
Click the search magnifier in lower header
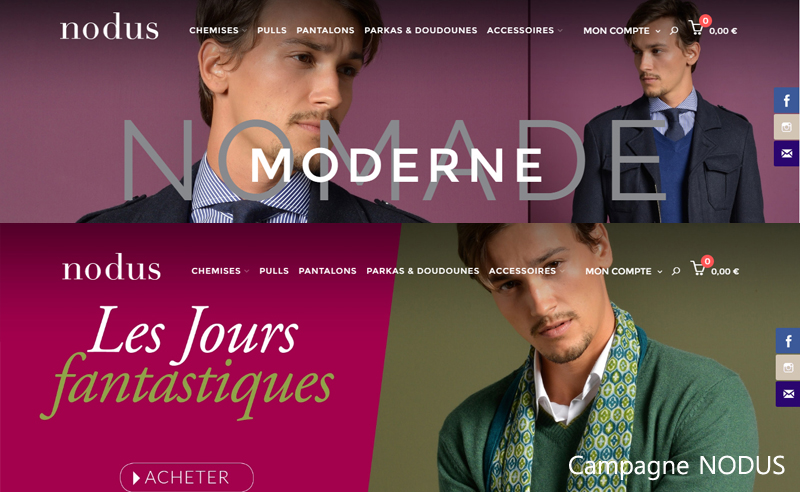(x=676, y=271)
